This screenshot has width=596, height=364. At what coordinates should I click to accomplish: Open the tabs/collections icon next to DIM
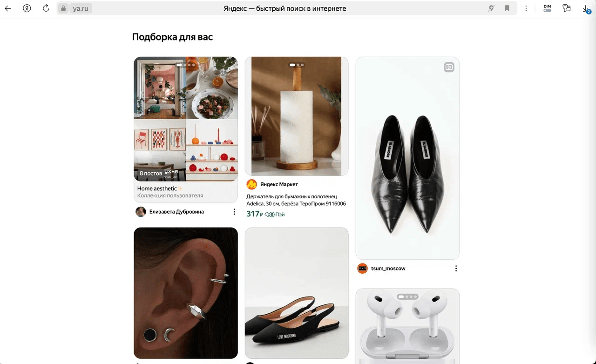(x=566, y=8)
